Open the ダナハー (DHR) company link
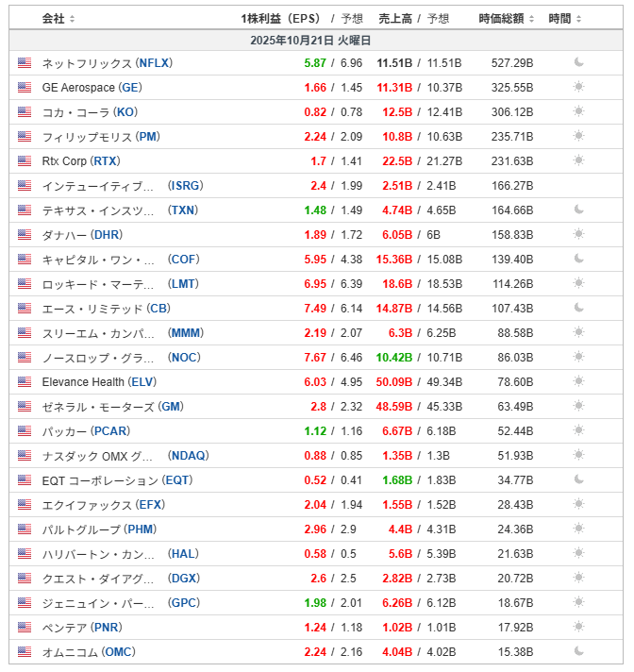The height and width of the screenshot is (672, 634). (x=82, y=235)
